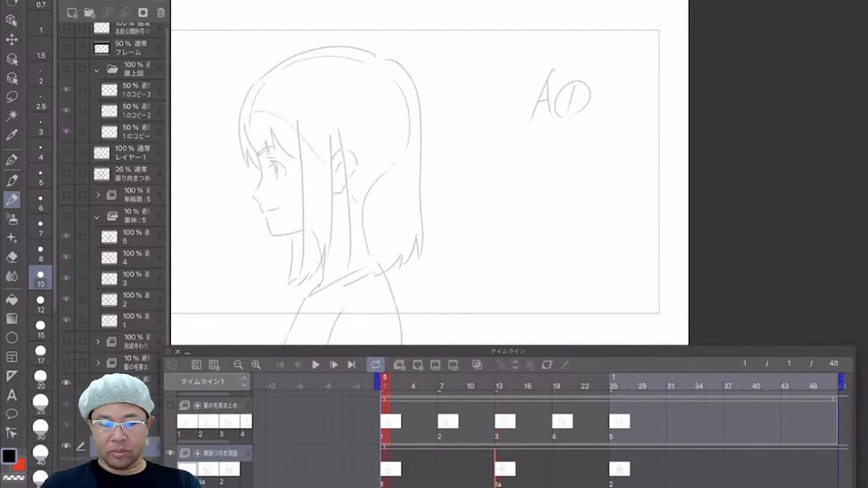This screenshot has height=488, width=868.
Task: Go to the previous frame
Action: click(297, 364)
